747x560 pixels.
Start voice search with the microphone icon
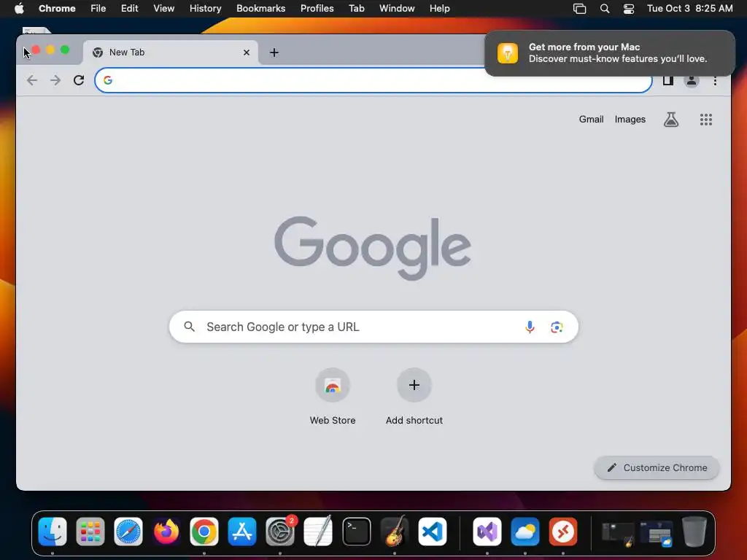click(530, 327)
